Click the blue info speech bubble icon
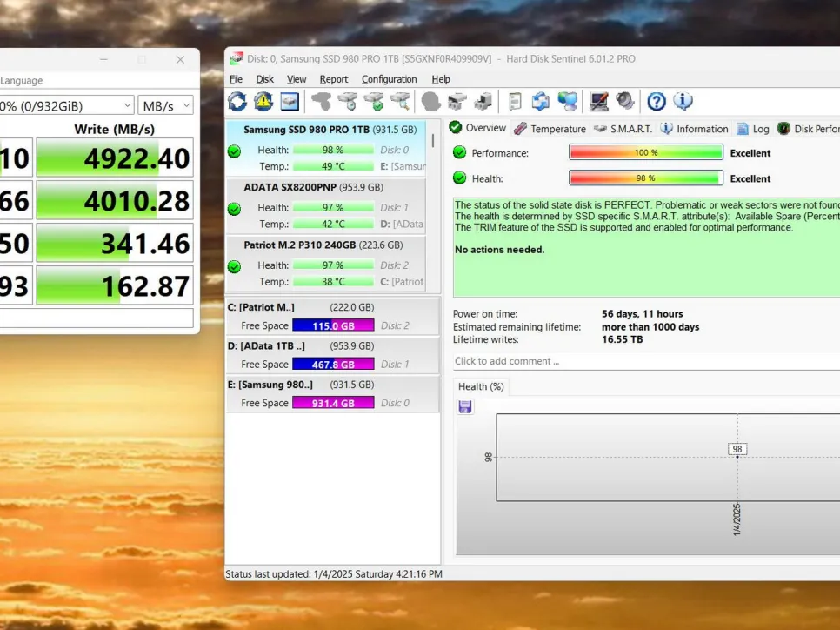Viewport: 840px width, 630px height. 683,101
